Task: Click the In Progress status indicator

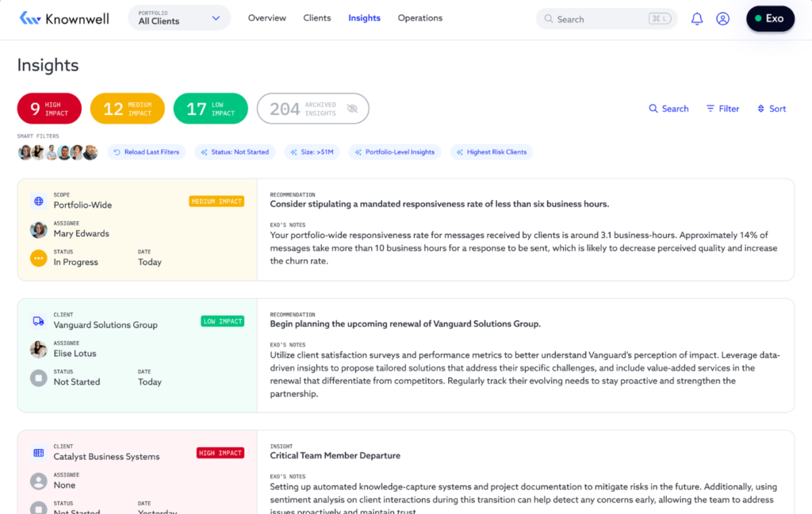Action: click(37, 257)
